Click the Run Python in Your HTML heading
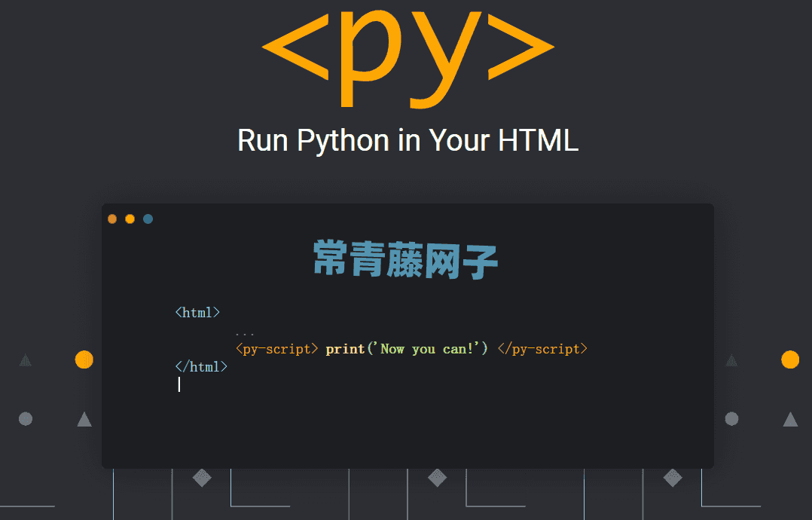 click(x=408, y=140)
